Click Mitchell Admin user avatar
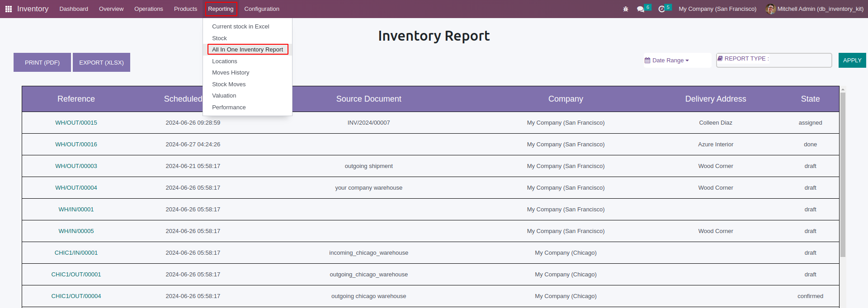The width and height of the screenshot is (868, 308). 770,9
